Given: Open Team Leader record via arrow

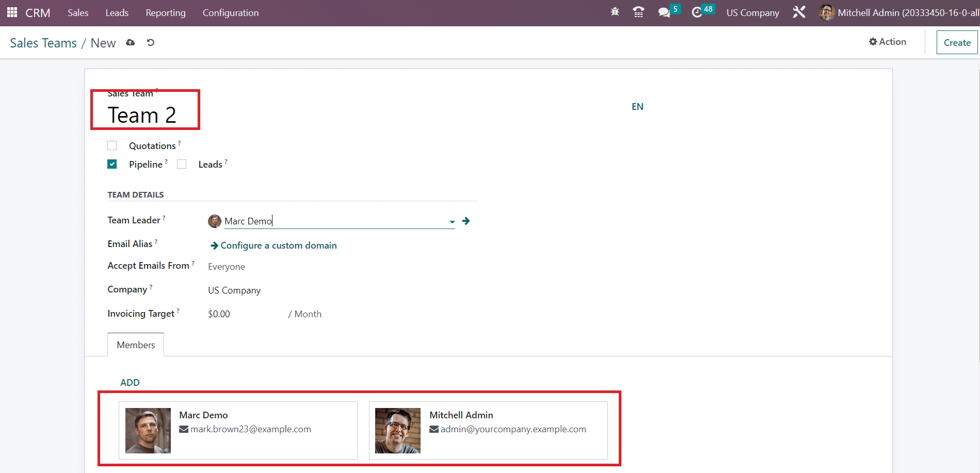Looking at the screenshot, I should coord(466,221).
